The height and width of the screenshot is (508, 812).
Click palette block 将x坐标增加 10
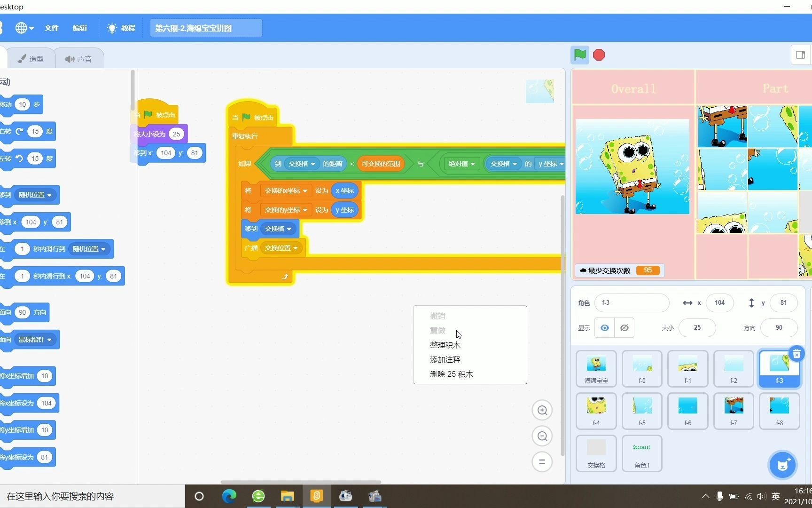(x=28, y=376)
